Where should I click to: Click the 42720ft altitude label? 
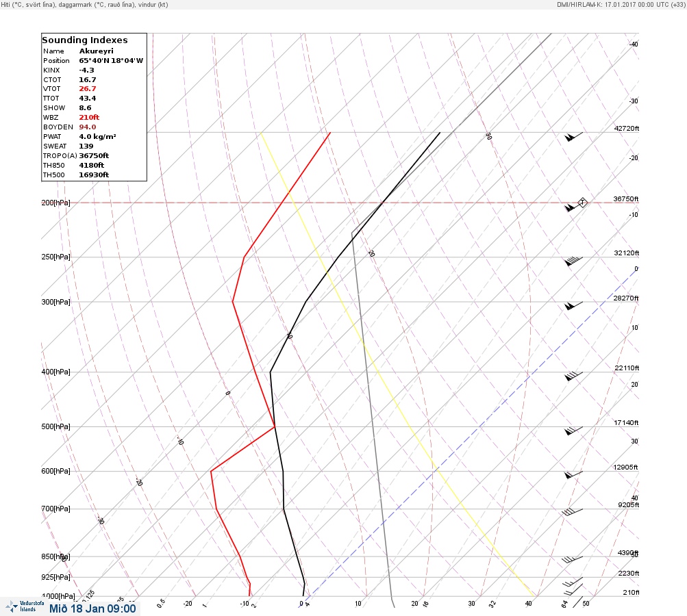click(x=627, y=128)
